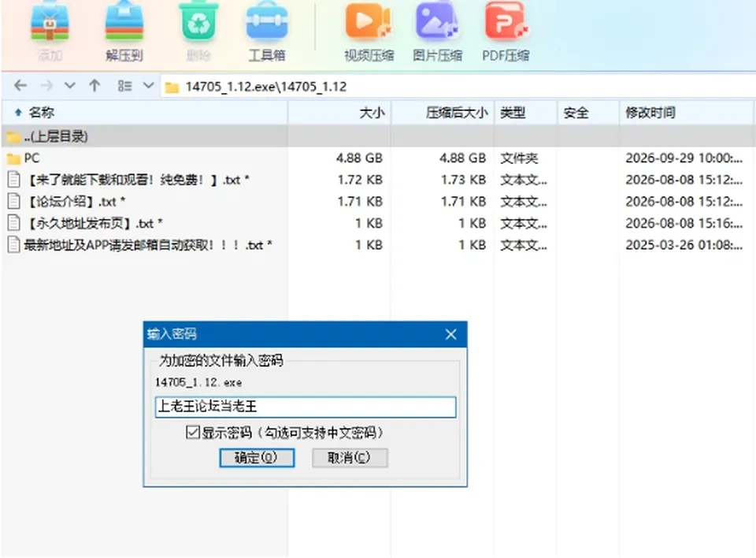The image size is (756, 558).
Task: Select the file name 【永久地址发布页】.txt
Action: (93, 223)
